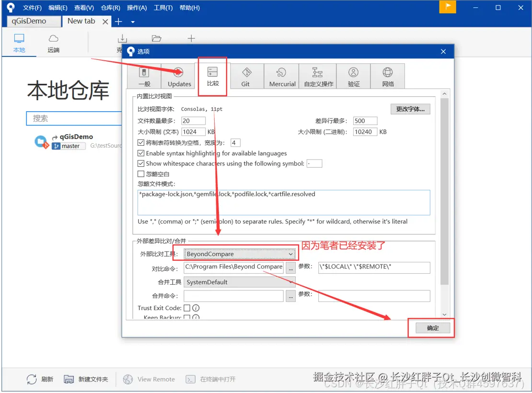Click the 更改字体 change font button
The height and width of the screenshot is (393, 532).
pyautogui.click(x=410, y=109)
